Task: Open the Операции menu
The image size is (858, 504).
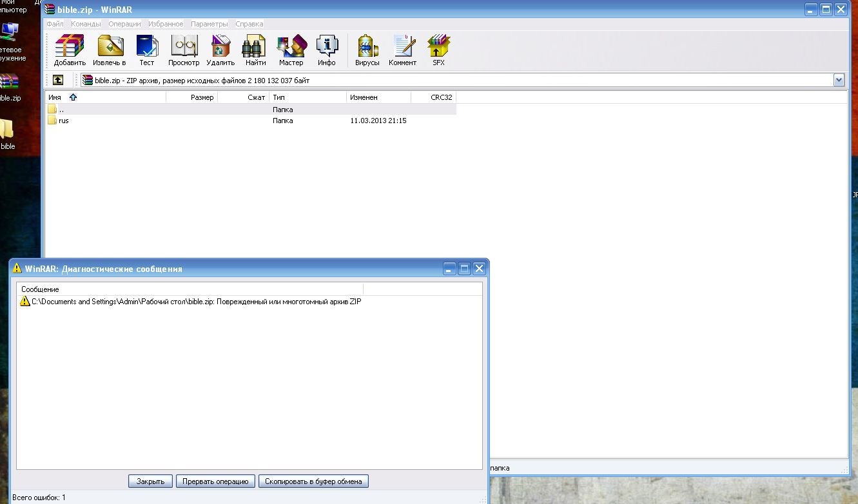Action: [124, 24]
